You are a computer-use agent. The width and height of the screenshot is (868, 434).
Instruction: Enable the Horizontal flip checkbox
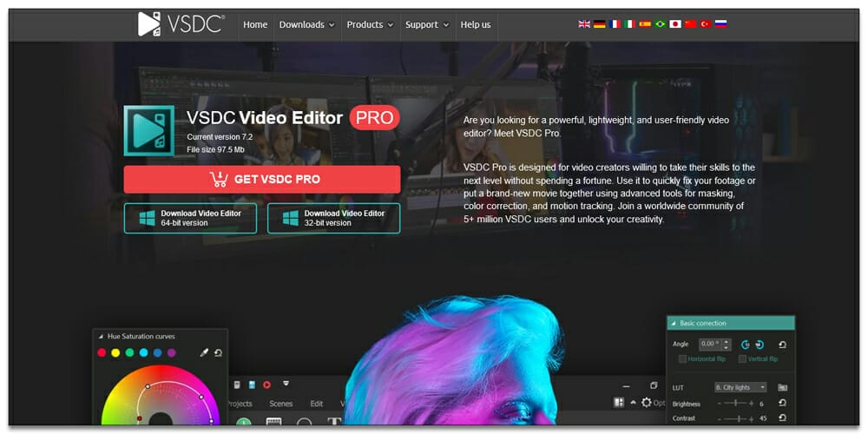pos(682,358)
